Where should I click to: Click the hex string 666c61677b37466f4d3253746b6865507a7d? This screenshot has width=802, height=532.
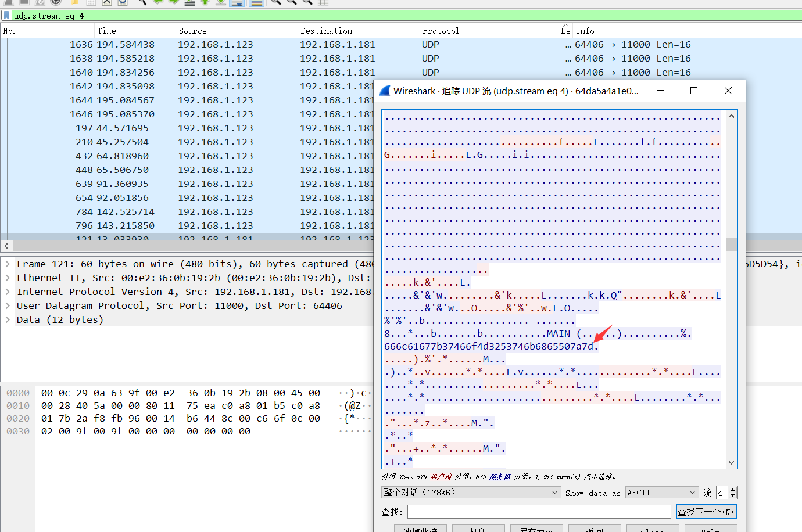(x=489, y=347)
